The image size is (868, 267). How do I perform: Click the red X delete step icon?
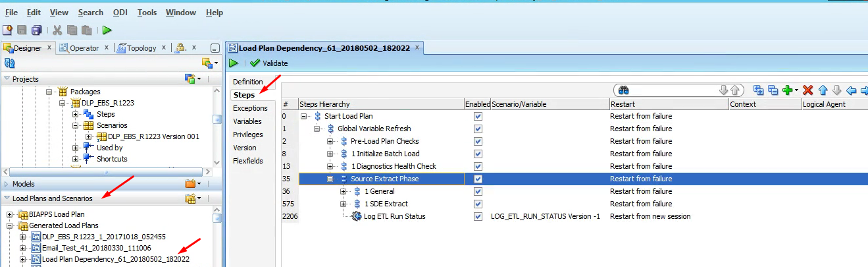[x=807, y=90]
